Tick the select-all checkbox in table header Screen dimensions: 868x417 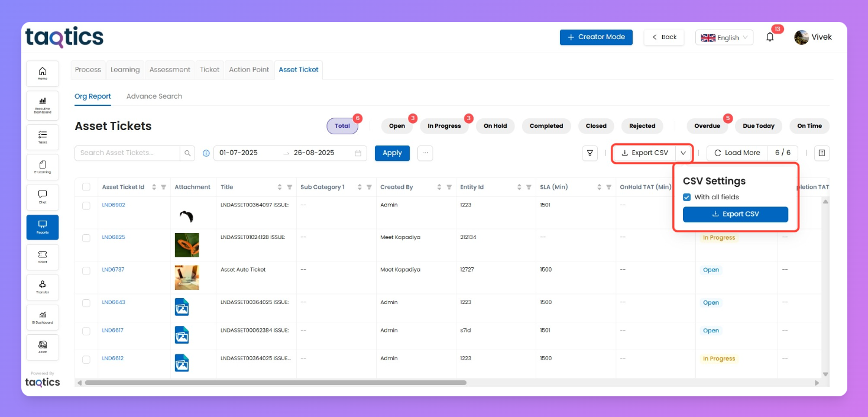click(x=86, y=187)
